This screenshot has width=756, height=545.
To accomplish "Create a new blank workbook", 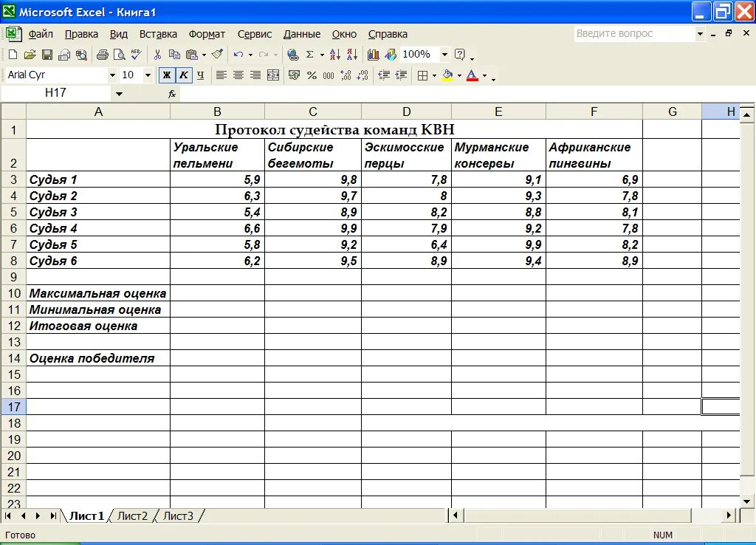I will tap(13, 55).
